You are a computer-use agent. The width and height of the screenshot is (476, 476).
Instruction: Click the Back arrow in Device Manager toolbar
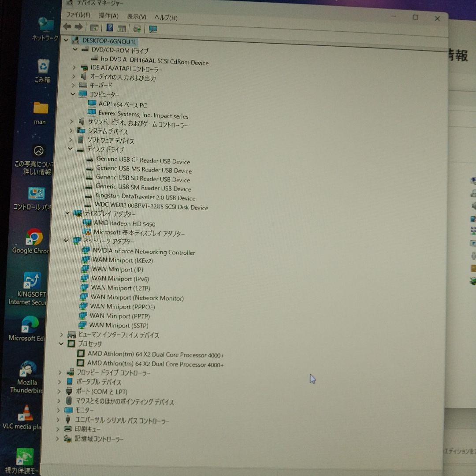[67, 27]
